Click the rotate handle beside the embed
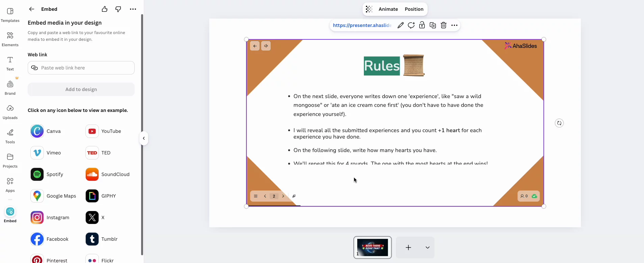 click(x=559, y=123)
